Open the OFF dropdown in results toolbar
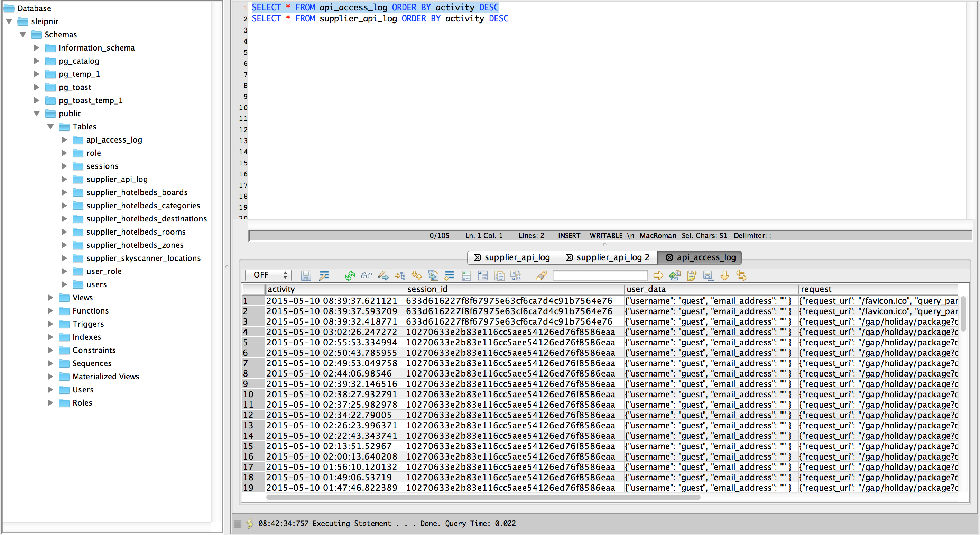Viewport: 980px width, 535px height. 270,275
